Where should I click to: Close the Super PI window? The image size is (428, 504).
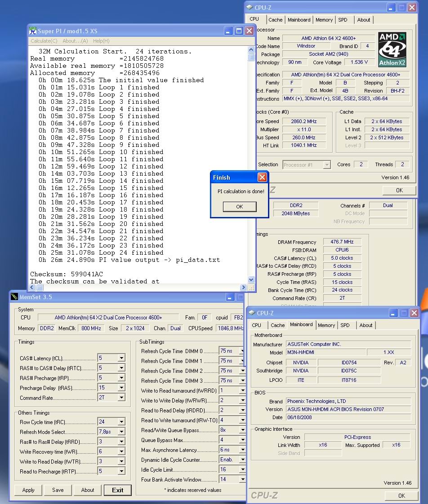click(x=249, y=31)
